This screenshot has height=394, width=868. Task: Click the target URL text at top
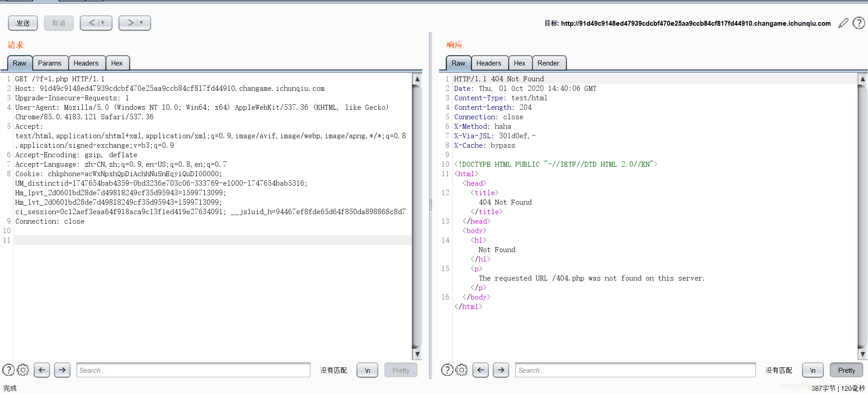pos(696,23)
